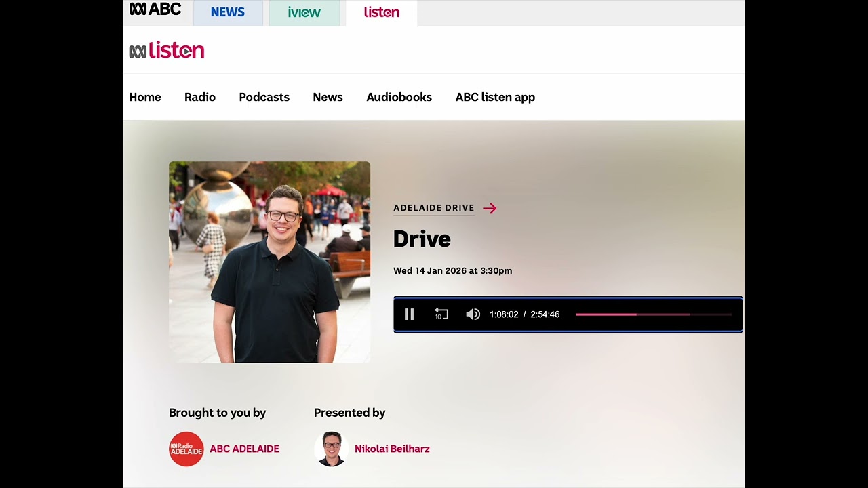The width and height of the screenshot is (868, 488).
Task: Open the ABC listen app navigation item
Action: [x=495, y=97]
